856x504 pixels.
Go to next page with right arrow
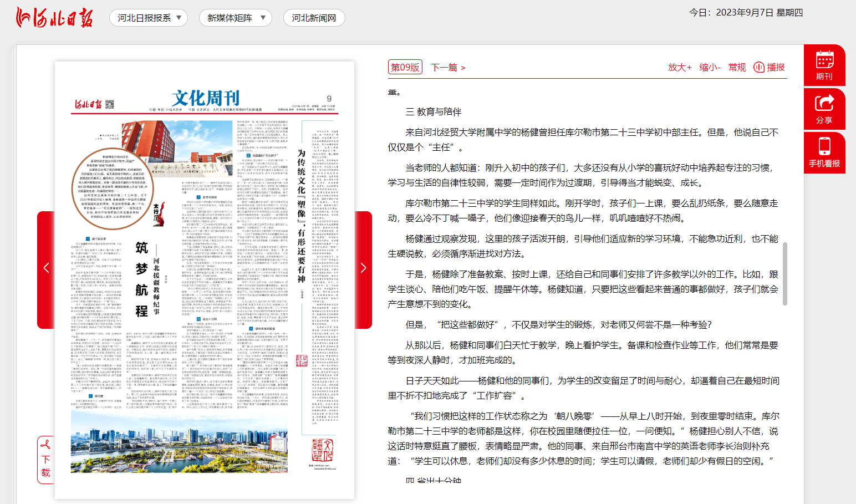pyautogui.click(x=363, y=269)
